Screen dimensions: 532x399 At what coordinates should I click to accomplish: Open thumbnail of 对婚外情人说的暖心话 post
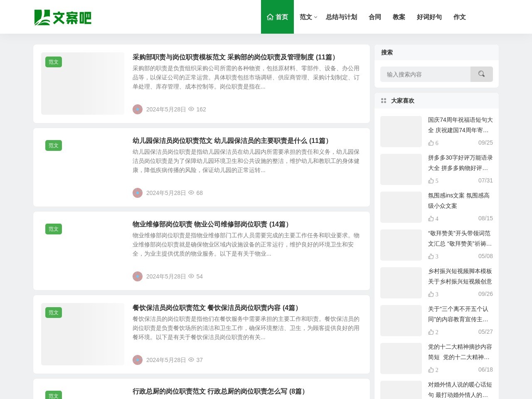pos(401,390)
